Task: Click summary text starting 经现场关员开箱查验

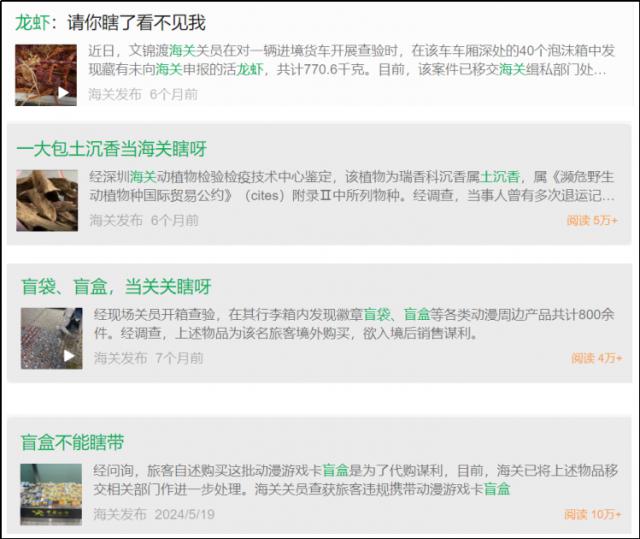Action: point(354,324)
